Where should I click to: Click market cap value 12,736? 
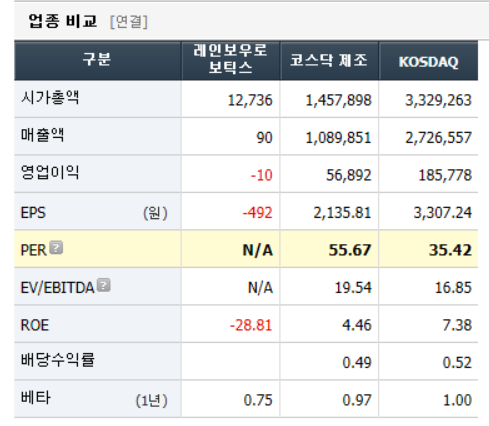250,100
